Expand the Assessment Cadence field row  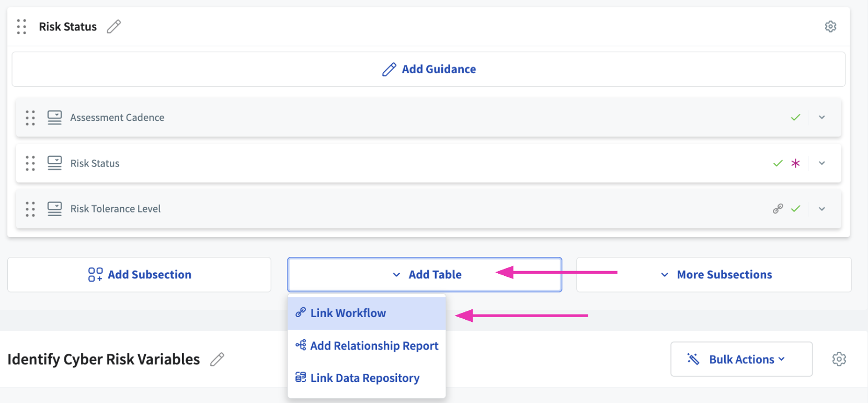pos(821,118)
